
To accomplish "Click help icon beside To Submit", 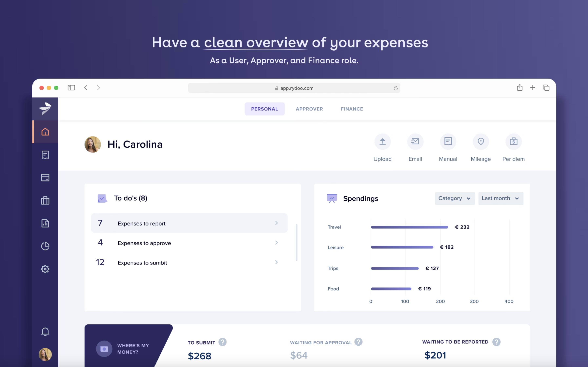I will click(x=222, y=342).
